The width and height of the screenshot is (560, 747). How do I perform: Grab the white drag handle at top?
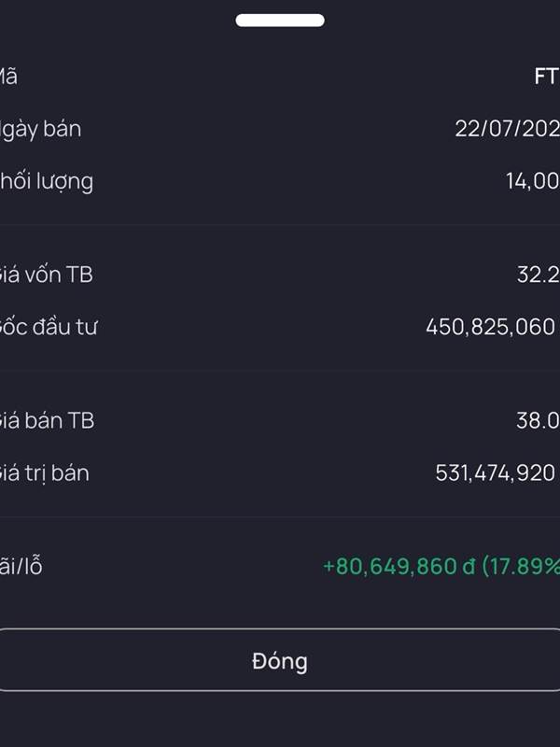[280, 21]
